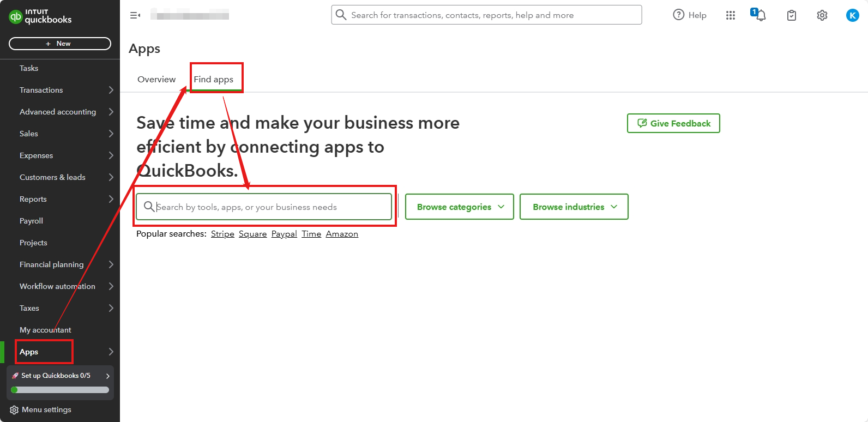This screenshot has width=868, height=422.
Task: Click the Menu settings gear icon
Action: (x=14, y=410)
